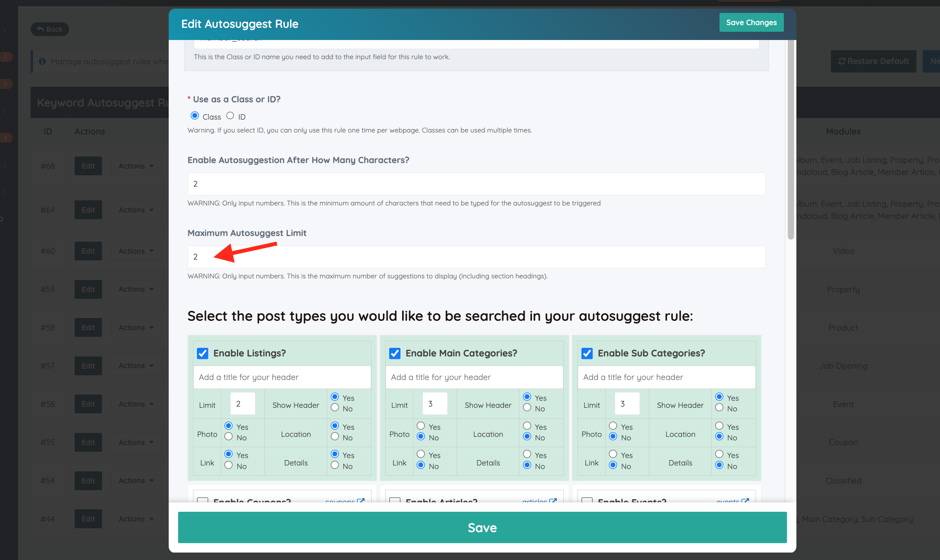Open the Actions dropdown for rule #68
Image resolution: width=940 pixels, height=560 pixels.
coord(136,166)
